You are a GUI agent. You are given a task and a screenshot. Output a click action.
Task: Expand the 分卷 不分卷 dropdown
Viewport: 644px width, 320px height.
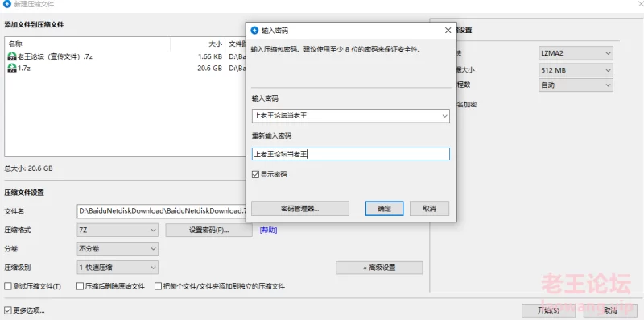click(x=118, y=249)
